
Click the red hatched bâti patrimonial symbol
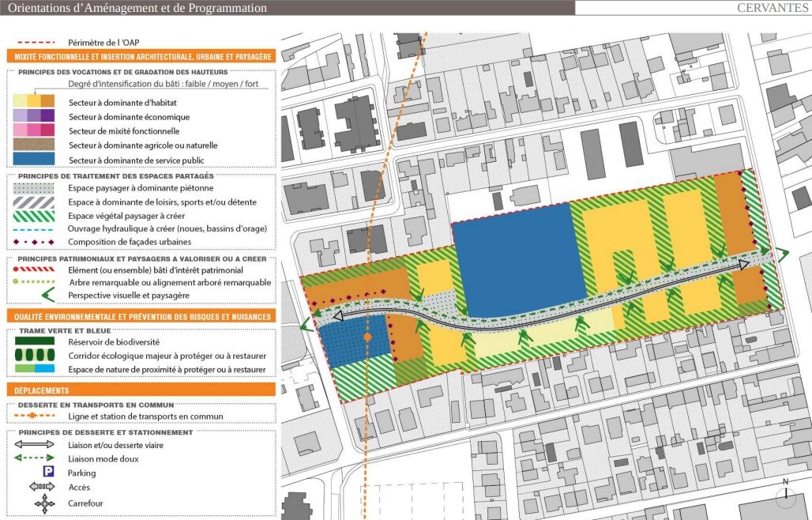[34, 269]
